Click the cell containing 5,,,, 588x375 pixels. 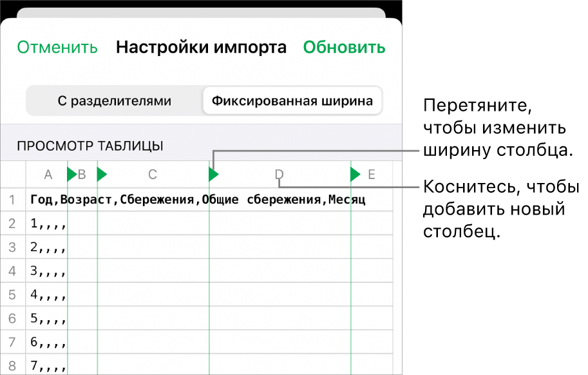48,318
